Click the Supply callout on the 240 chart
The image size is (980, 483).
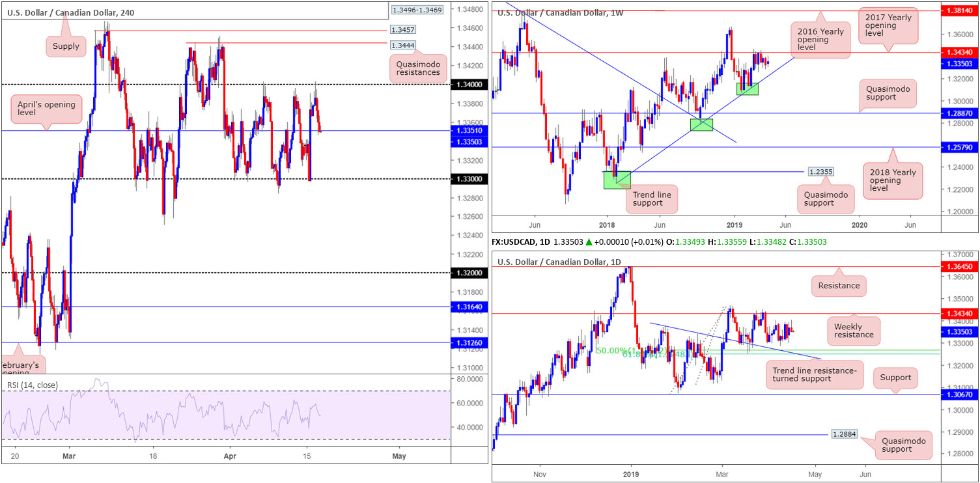[66, 46]
